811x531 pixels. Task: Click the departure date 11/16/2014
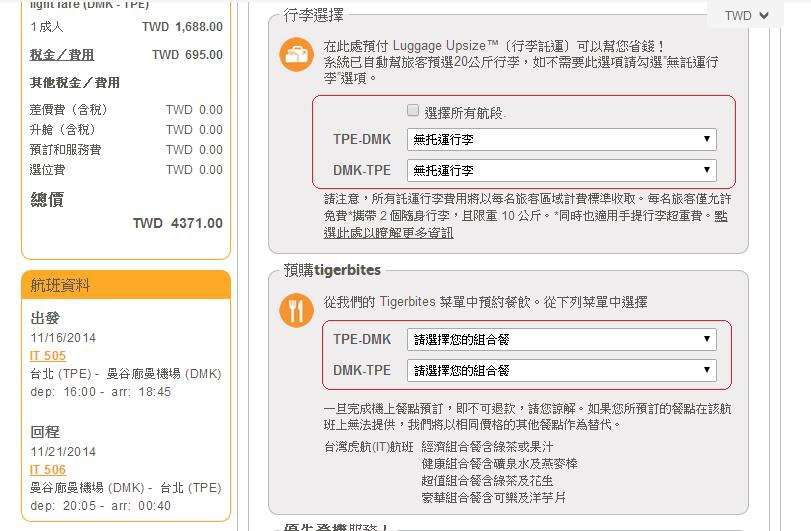coord(63,338)
